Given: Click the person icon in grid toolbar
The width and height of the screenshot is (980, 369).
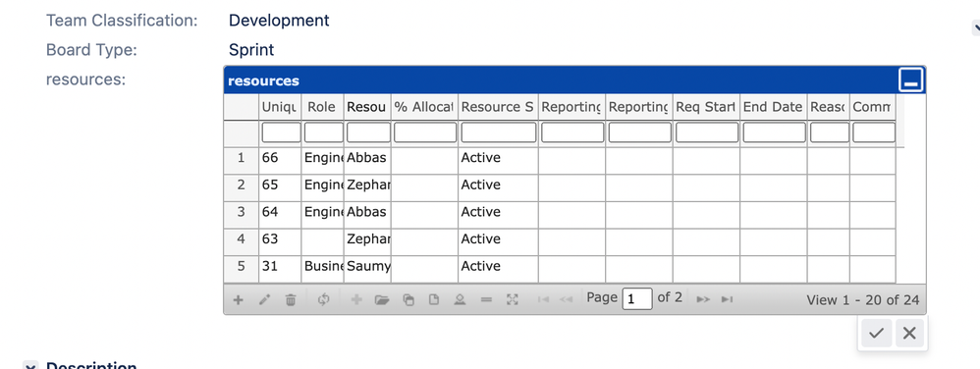Looking at the screenshot, I should (x=460, y=299).
